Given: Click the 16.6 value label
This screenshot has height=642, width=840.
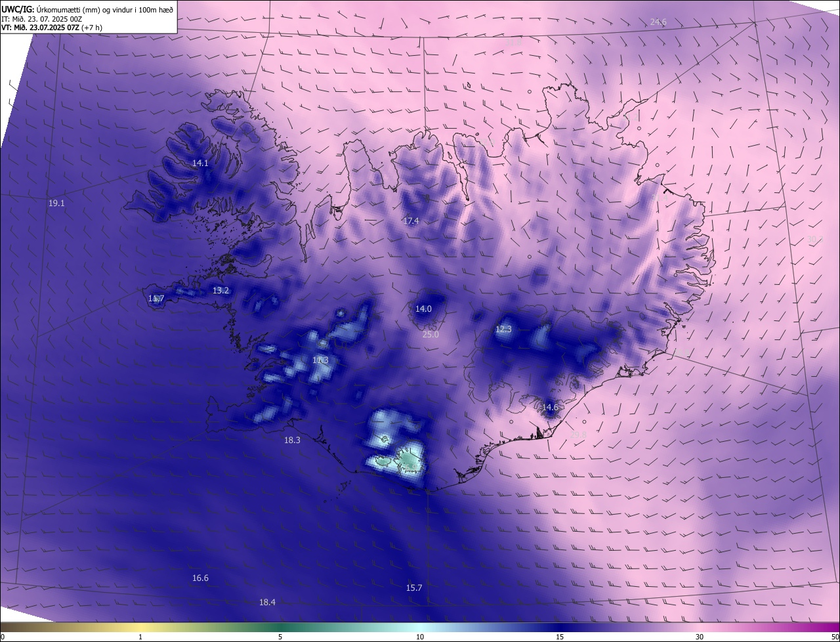Looking at the screenshot, I should (x=200, y=578).
